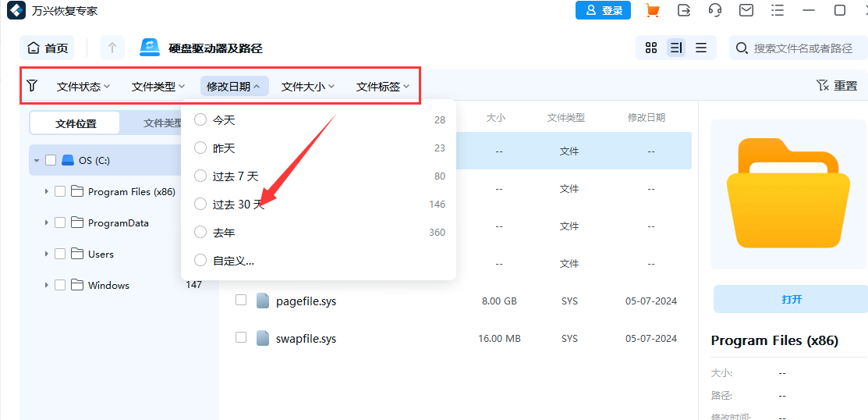Click the filter funnel icon
Image resolution: width=868 pixels, height=420 pixels.
32,85
